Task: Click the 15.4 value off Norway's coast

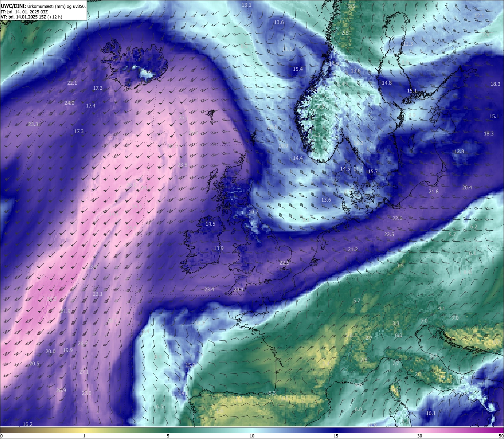Action: coord(298,69)
